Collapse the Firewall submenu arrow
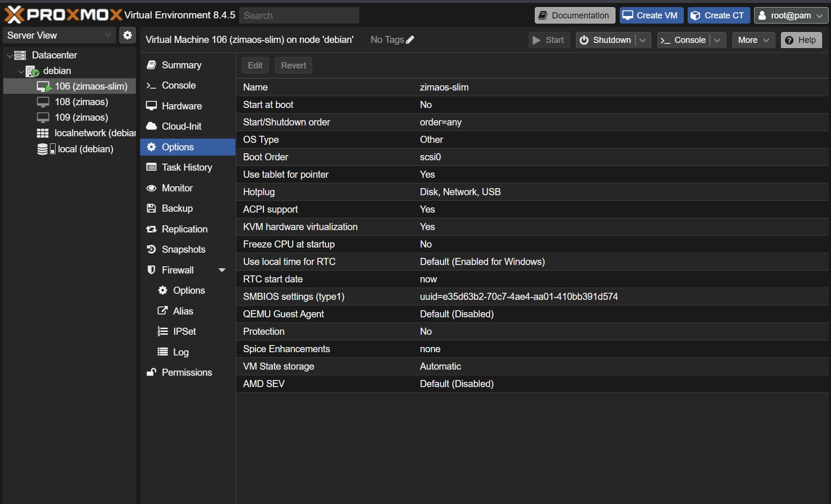 [222, 270]
